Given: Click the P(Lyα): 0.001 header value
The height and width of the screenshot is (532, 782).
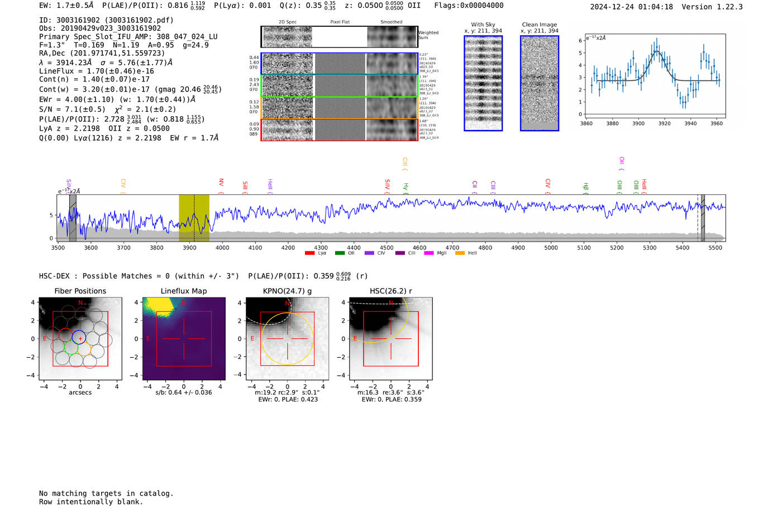Looking at the screenshot, I should [x=242, y=6].
